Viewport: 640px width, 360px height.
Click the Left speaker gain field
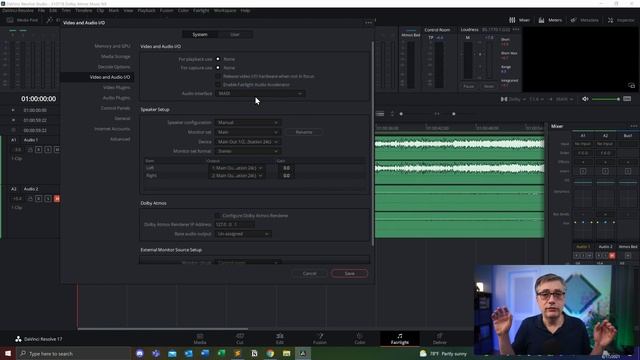tap(286, 168)
